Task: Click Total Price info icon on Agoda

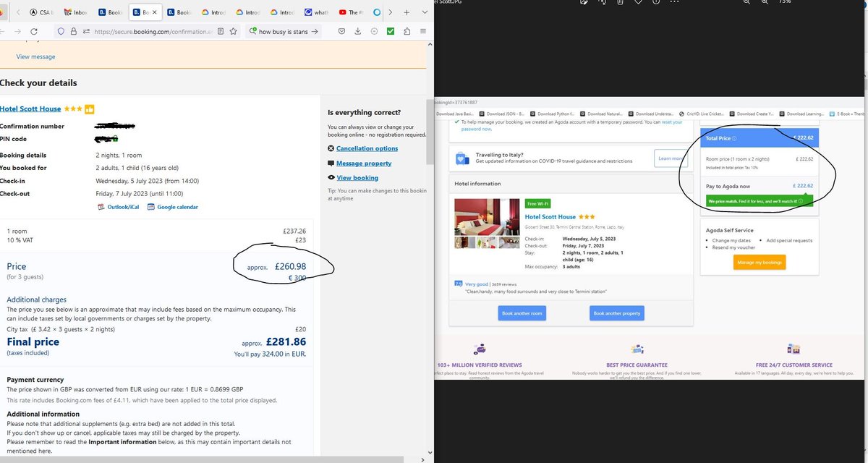Action: 734,138
